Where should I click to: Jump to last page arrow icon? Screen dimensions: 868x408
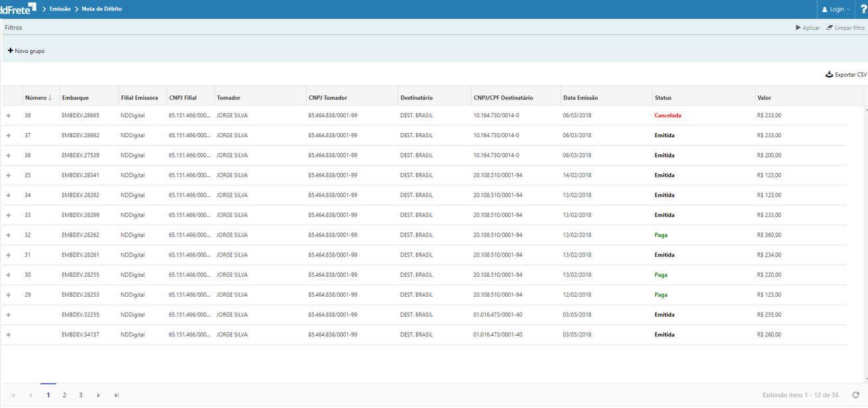[x=117, y=395]
